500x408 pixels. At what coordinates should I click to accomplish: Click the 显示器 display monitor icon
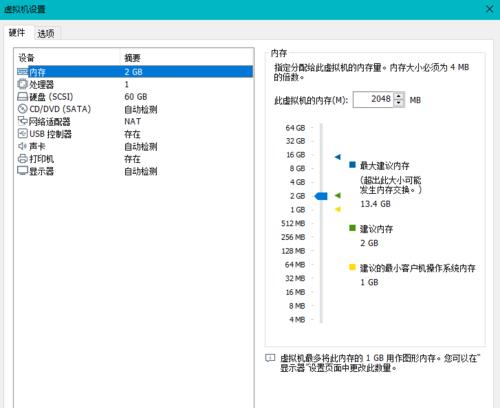click(22, 171)
